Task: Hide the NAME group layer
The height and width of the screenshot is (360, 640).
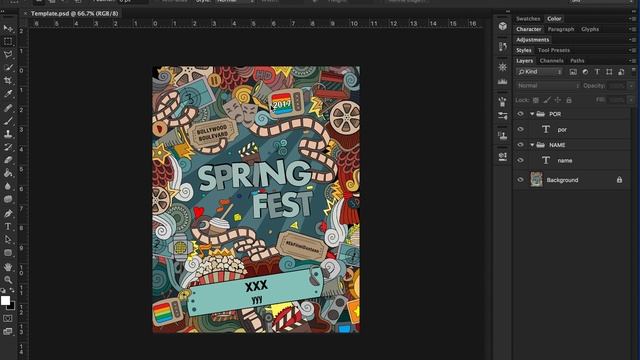Action: pos(520,145)
